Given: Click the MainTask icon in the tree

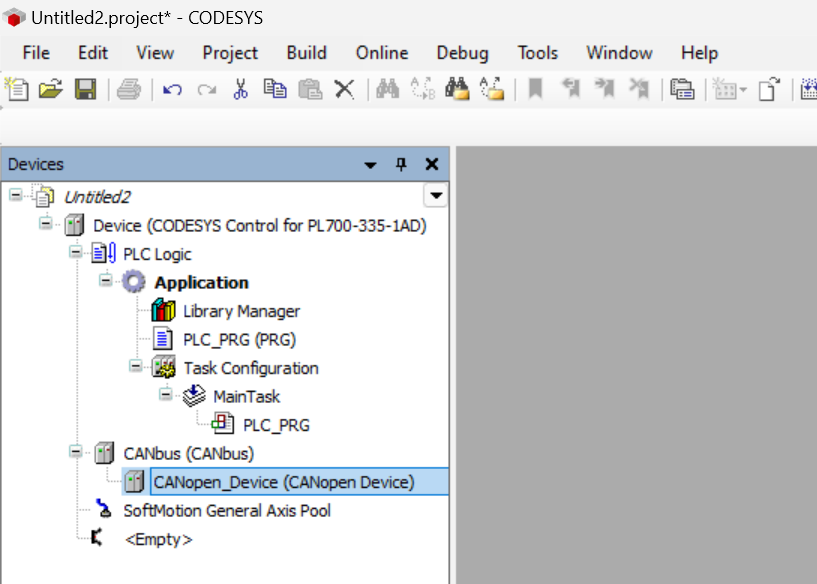Looking at the screenshot, I should pos(194,396).
